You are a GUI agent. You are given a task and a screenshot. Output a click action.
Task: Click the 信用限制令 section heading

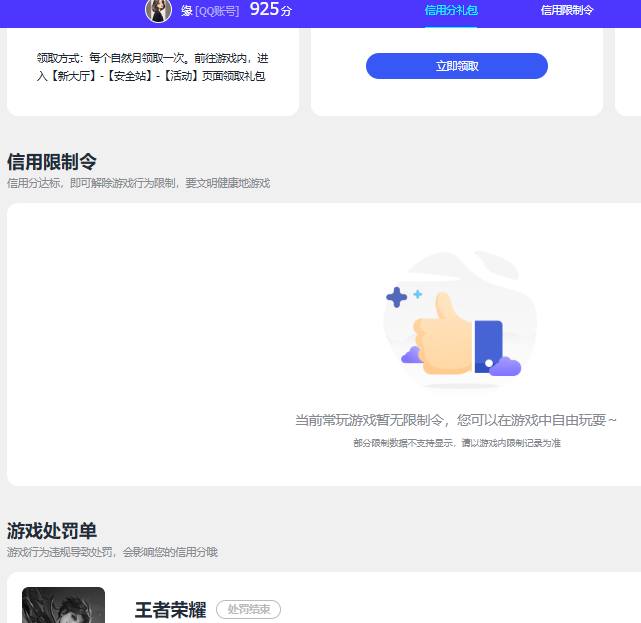tap(52, 162)
